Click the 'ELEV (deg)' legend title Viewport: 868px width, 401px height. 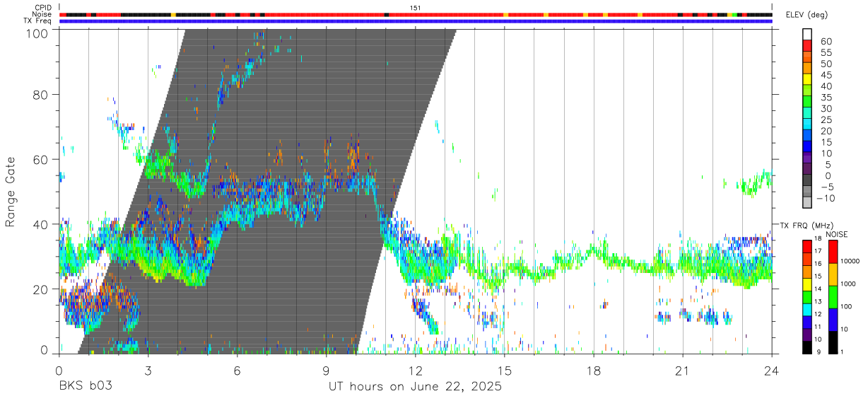tap(807, 15)
